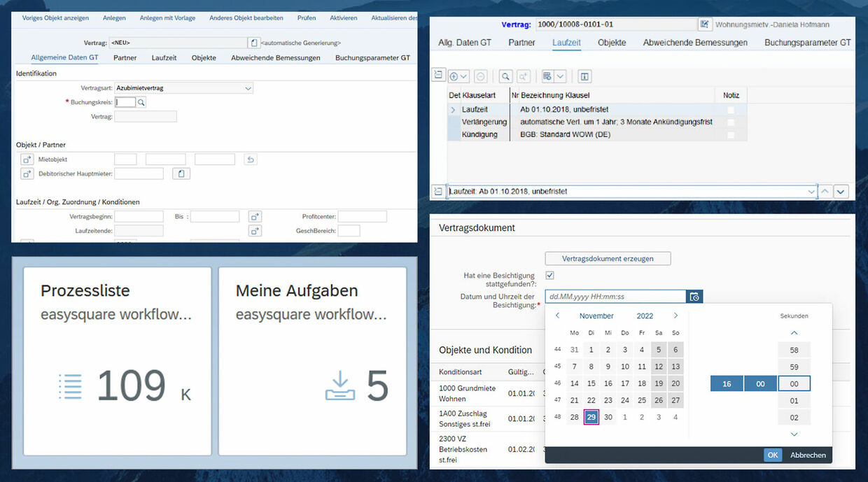The image size is (868, 482).
Task: Click the date-time picker icon for Besichtigung
Action: pyautogui.click(x=694, y=297)
